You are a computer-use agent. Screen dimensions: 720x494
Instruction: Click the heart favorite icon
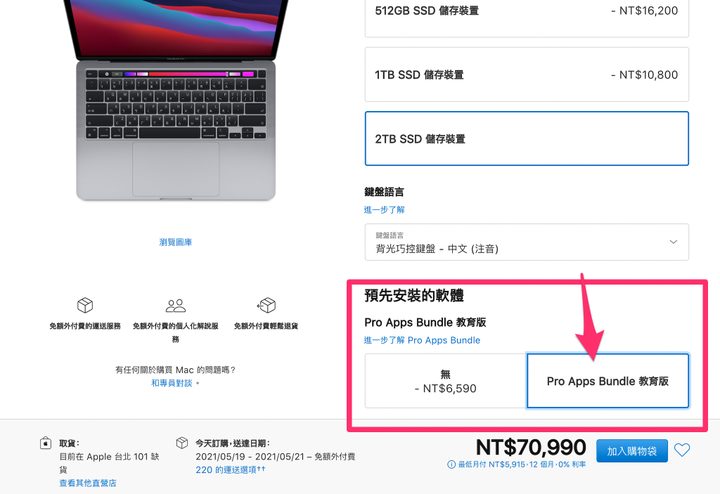pyautogui.click(x=682, y=449)
